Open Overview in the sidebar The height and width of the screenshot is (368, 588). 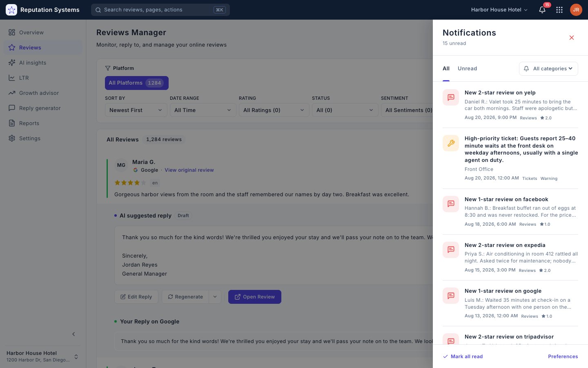[x=43, y=32]
